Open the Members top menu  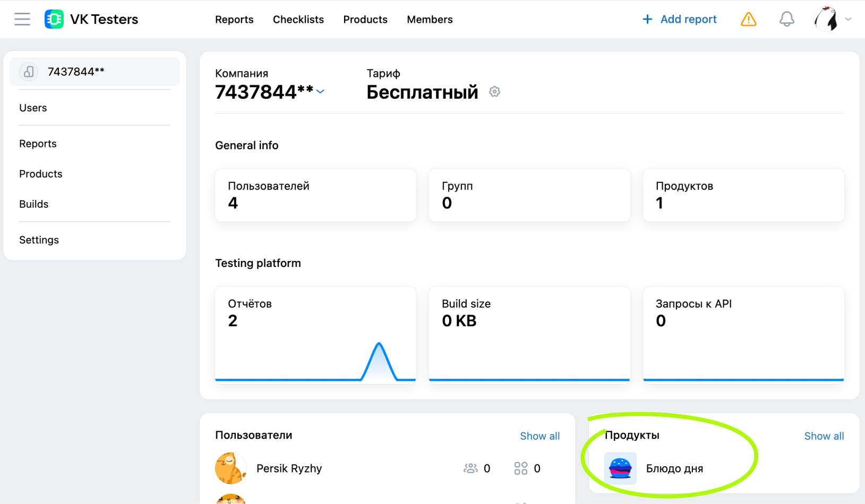click(x=430, y=20)
